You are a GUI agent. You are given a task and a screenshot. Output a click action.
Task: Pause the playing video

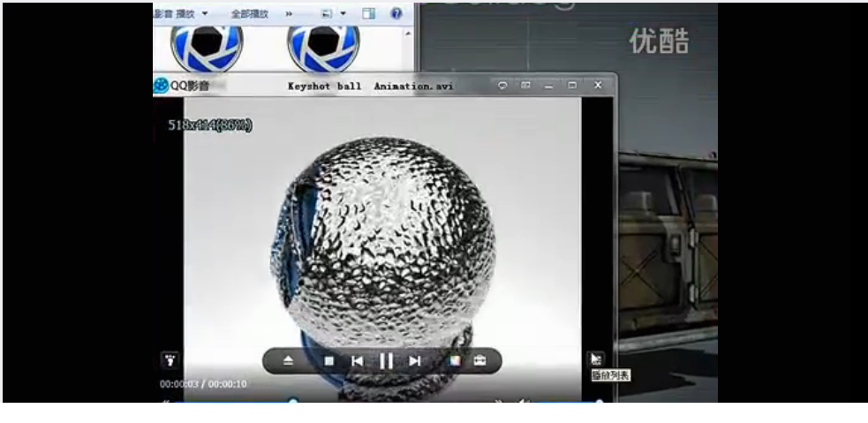[387, 361]
